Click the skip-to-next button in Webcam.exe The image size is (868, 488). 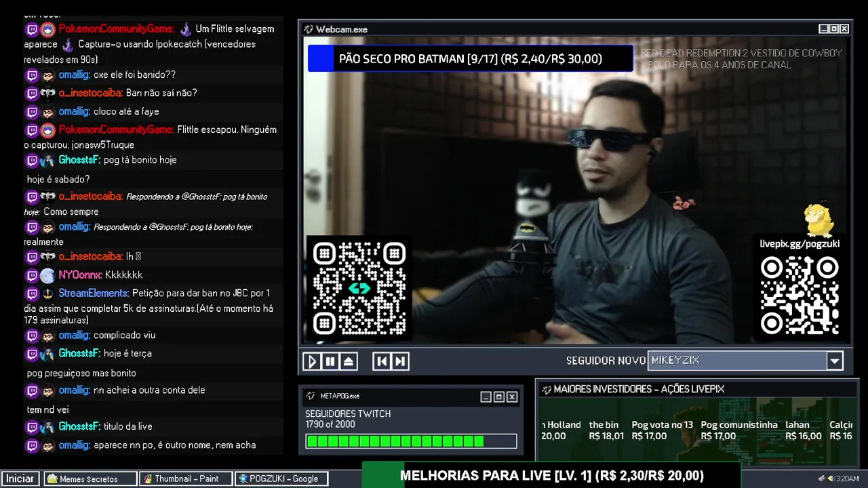tap(400, 361)
